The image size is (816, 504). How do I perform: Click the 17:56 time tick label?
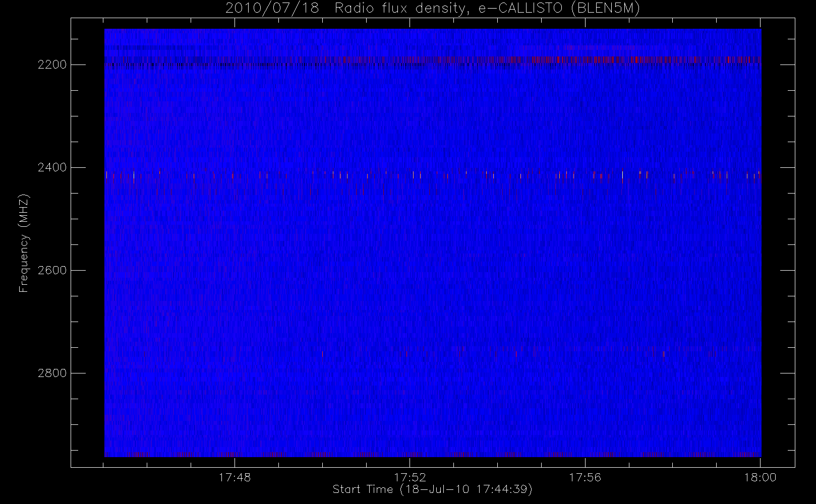pyautogui.click(x=585, y=477)
